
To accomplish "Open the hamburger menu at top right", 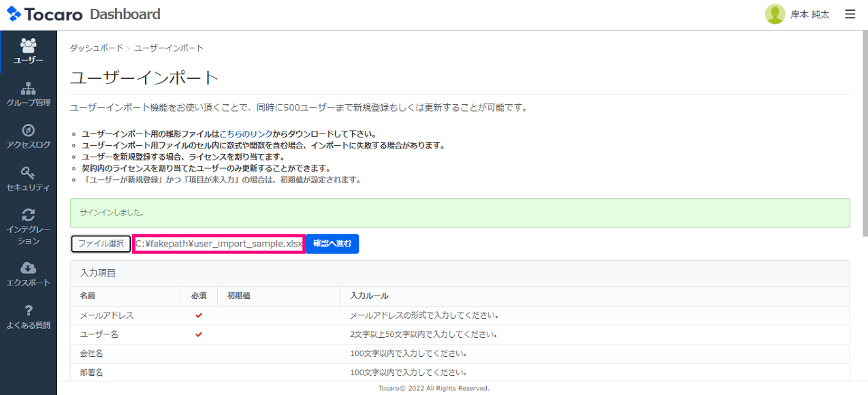I will point(850,14).
